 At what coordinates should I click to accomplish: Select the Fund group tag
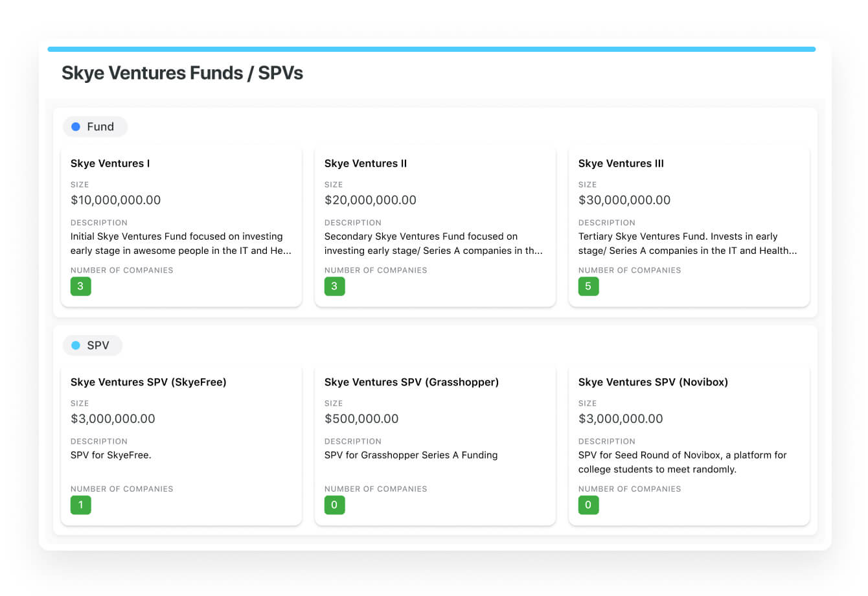pyautogui.click(x=95, y=127)
